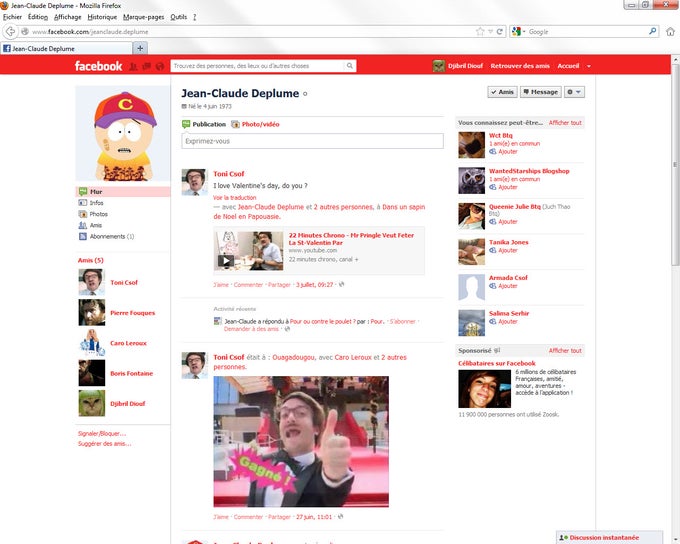Click the Facebook logo in the header
The width and height of the screenshot is (680, 544).
point(98,66)
